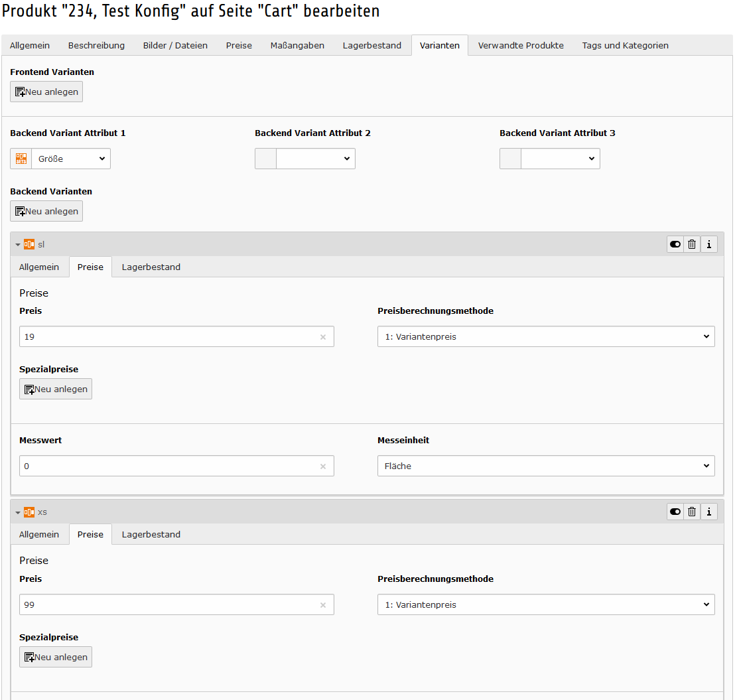Open the product-level Lagerbestand tab
This screenshot has height=700, width=735.
click(371, 46)
